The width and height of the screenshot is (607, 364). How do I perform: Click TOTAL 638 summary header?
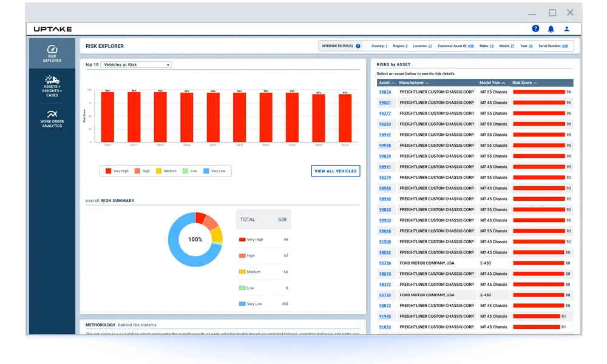263,220
